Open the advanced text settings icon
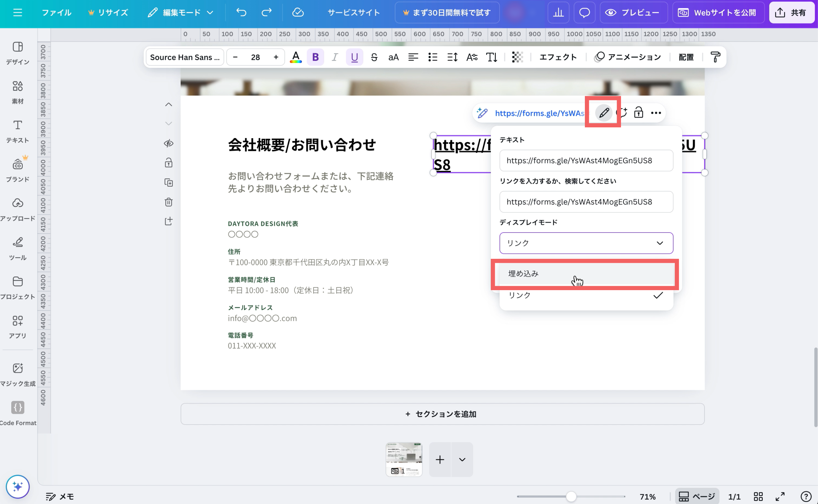Viewport: 818px width, 504px height. point(472,57)
